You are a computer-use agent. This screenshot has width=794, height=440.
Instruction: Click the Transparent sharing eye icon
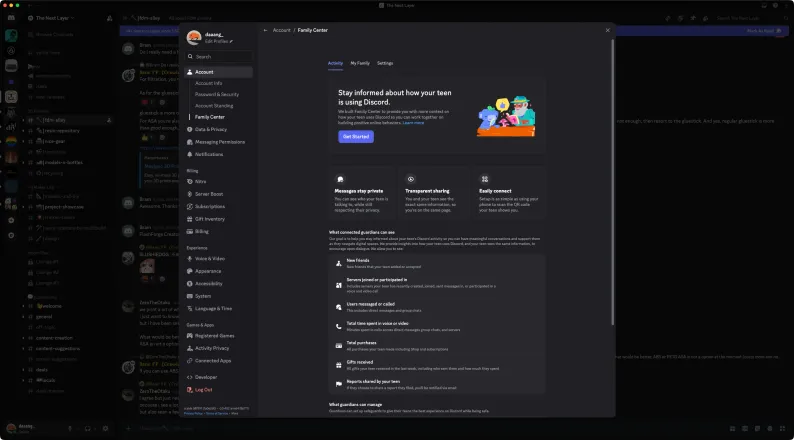(x=411, y=179)
